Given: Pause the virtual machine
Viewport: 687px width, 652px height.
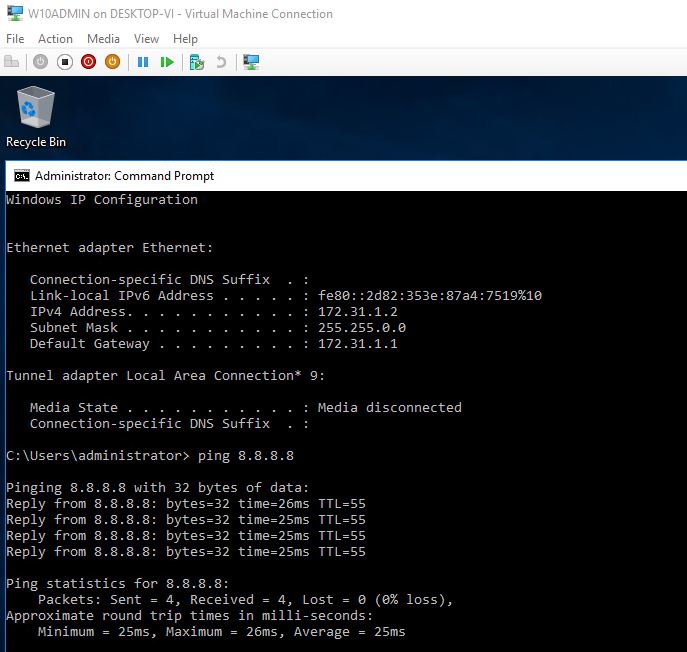Looking at the screenshot, I should coord(143,62).
